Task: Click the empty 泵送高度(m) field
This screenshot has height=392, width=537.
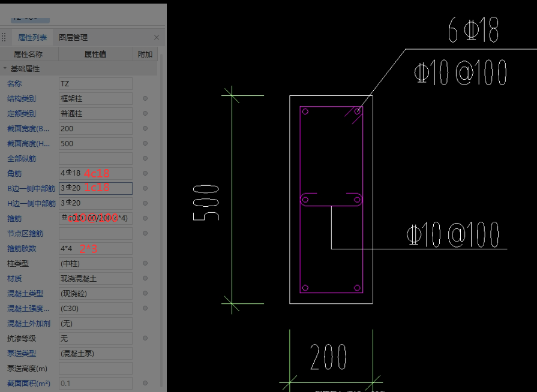Action: [95, 369]
